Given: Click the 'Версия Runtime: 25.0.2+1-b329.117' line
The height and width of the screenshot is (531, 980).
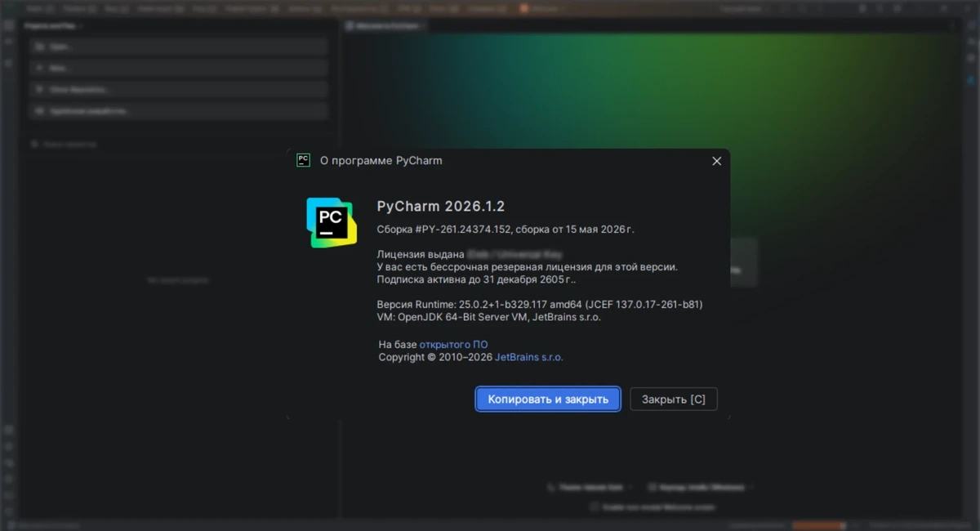Looking at the screenshot, I should [540, 305].
